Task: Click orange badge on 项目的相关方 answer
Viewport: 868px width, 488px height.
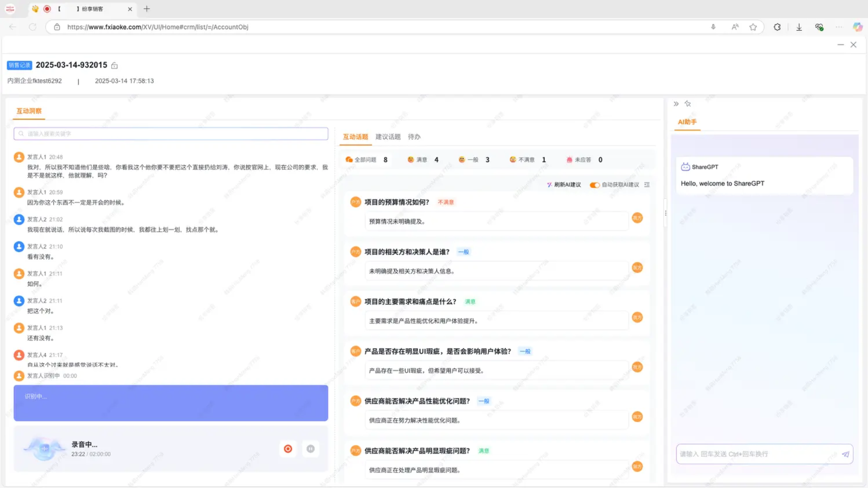Action: tap(637, 268)
